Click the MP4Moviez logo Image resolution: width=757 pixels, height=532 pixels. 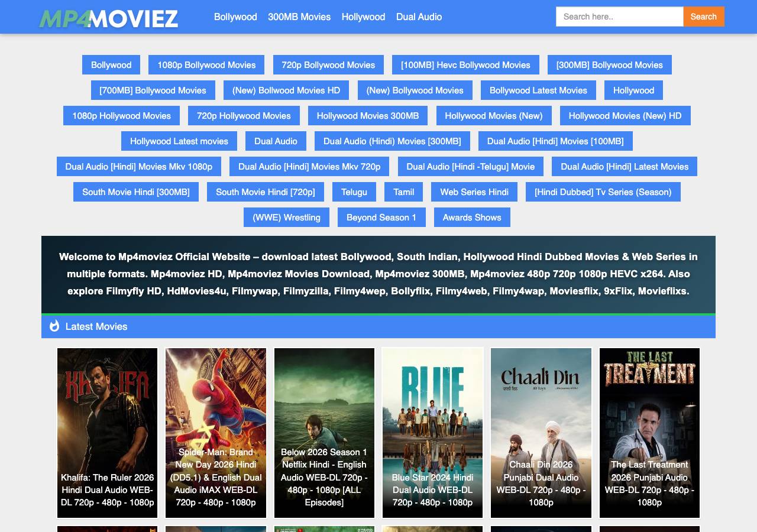coord(109,18)
